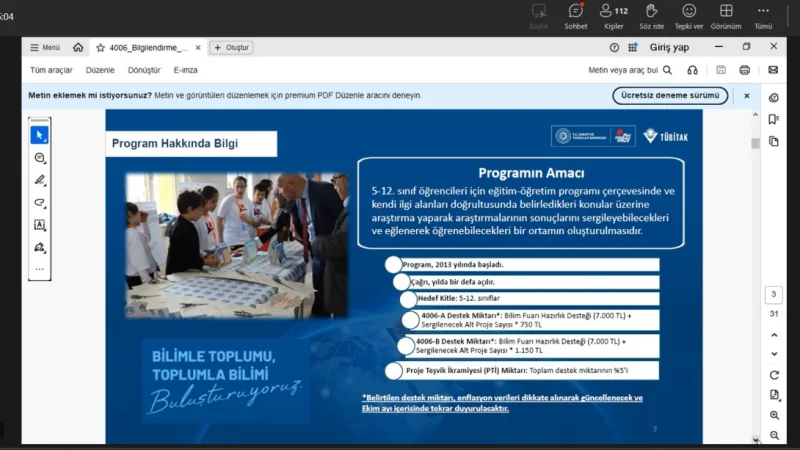Open the page thumbnails panel icon
This screenshot has width=800, height=450.
coord(774,141)
